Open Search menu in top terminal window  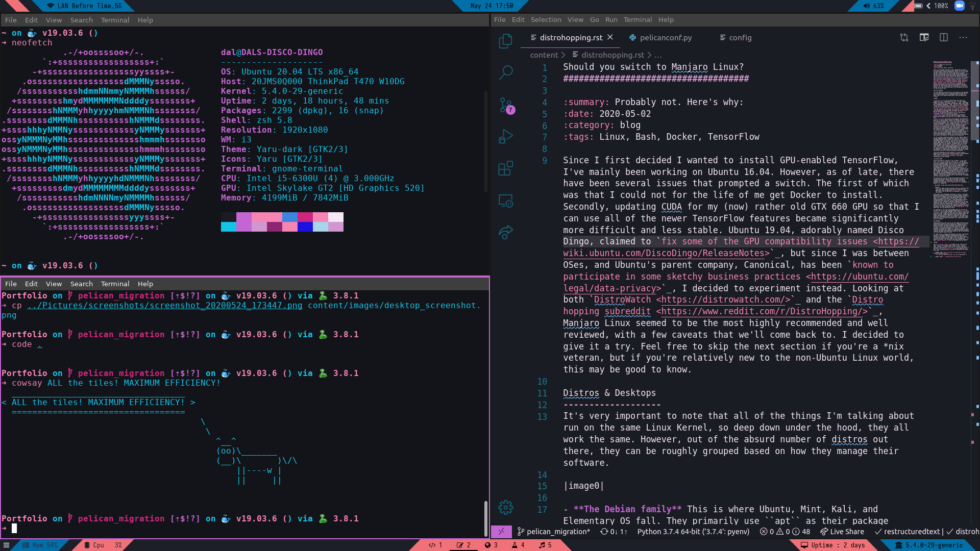[82, 20]
